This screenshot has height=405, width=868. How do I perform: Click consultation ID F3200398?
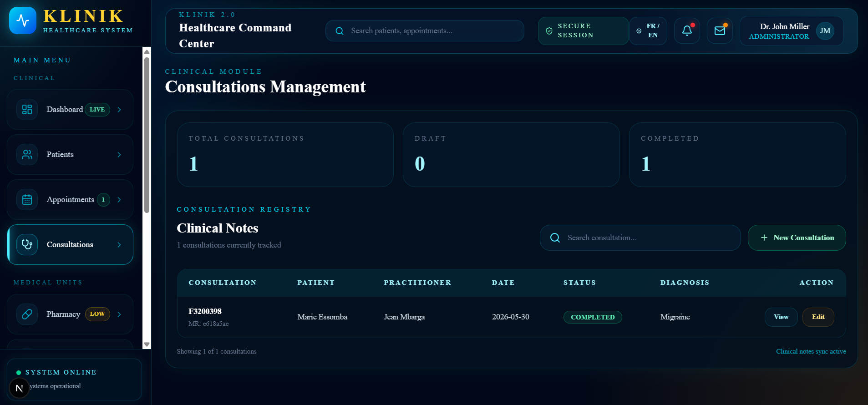(205, 312)
